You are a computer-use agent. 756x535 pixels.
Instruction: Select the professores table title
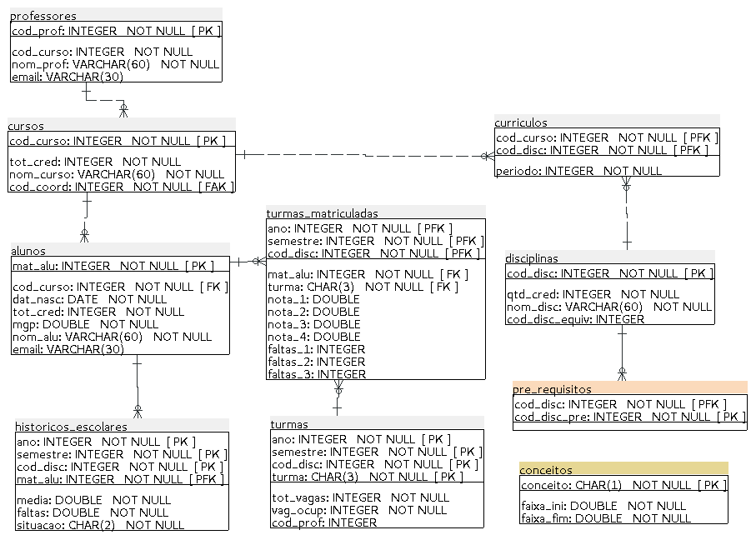[43, 16]
